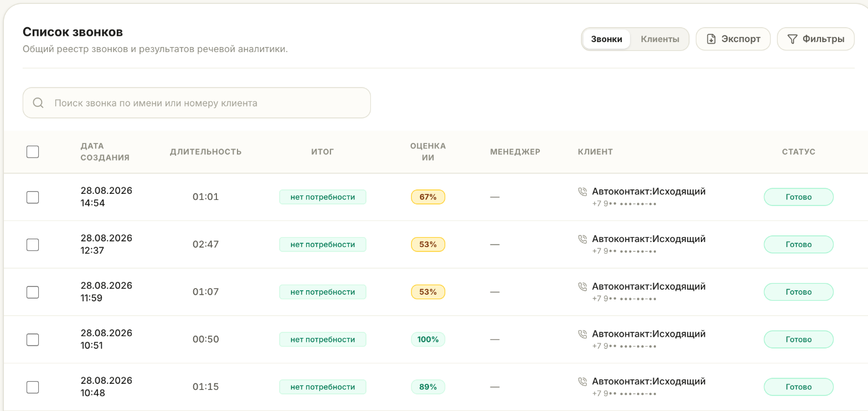Screen dimensions: 868x411
Task: Click phone icon of 12:37 call
Action: 582,239
